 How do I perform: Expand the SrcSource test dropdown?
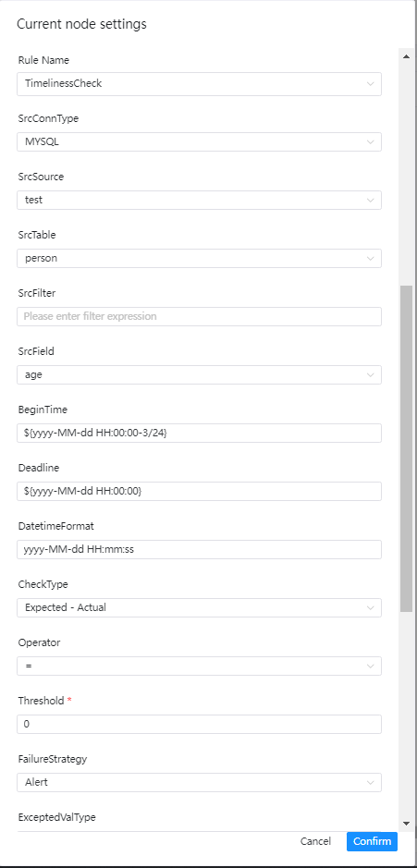pos(199,200)
